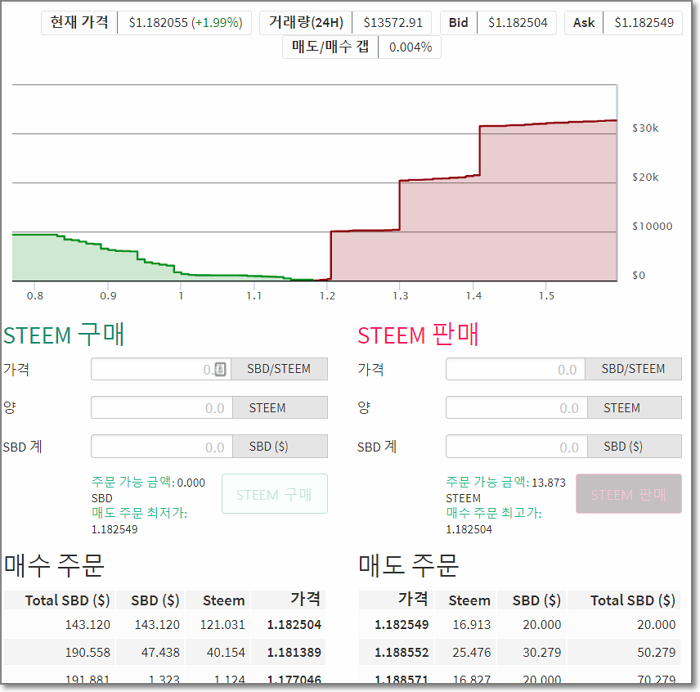This screenshot has width=700, height=692.
Task: Click the Ask price $1.182549 in header
Action: point(642,22)
